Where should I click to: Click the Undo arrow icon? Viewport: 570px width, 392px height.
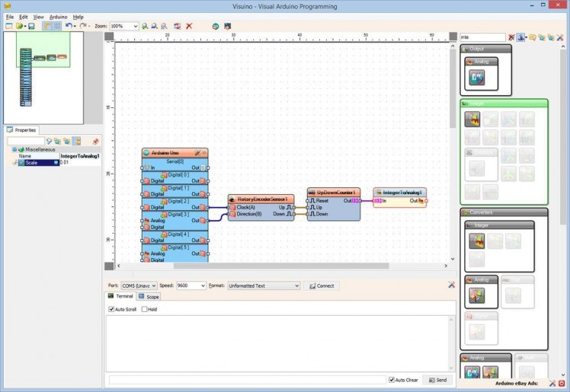(68, 26)
